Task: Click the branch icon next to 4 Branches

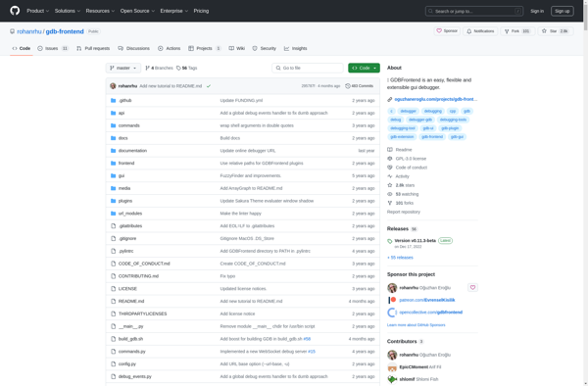Action: click(147, 68)
